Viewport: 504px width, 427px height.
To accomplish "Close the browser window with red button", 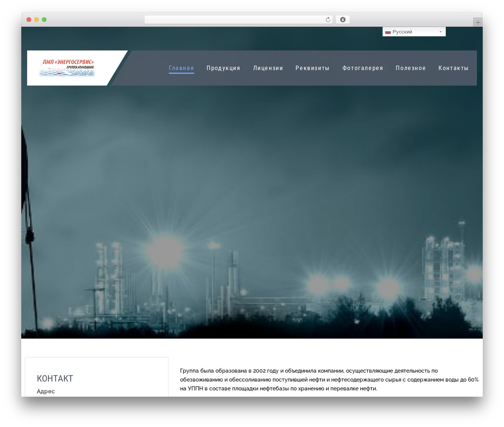I will click(x=29, y=20).
